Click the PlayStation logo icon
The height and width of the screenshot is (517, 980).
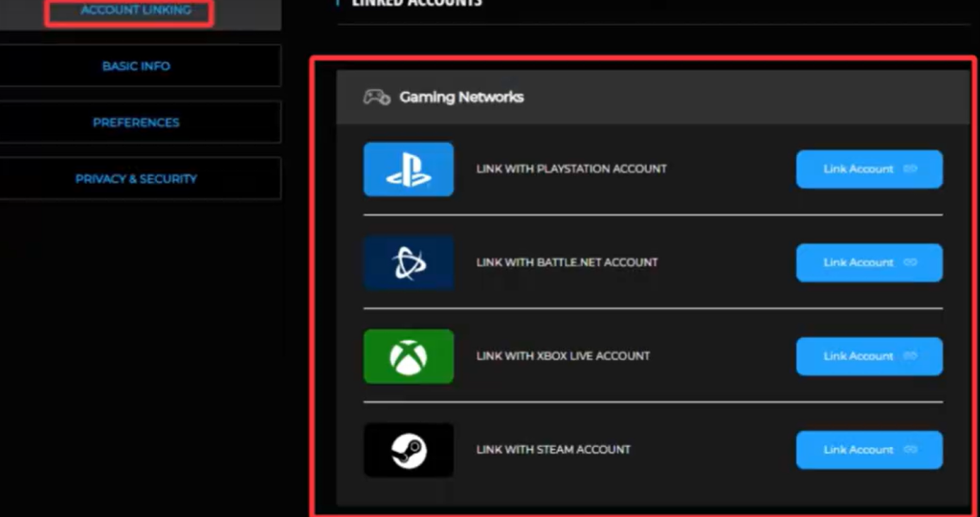409,169
